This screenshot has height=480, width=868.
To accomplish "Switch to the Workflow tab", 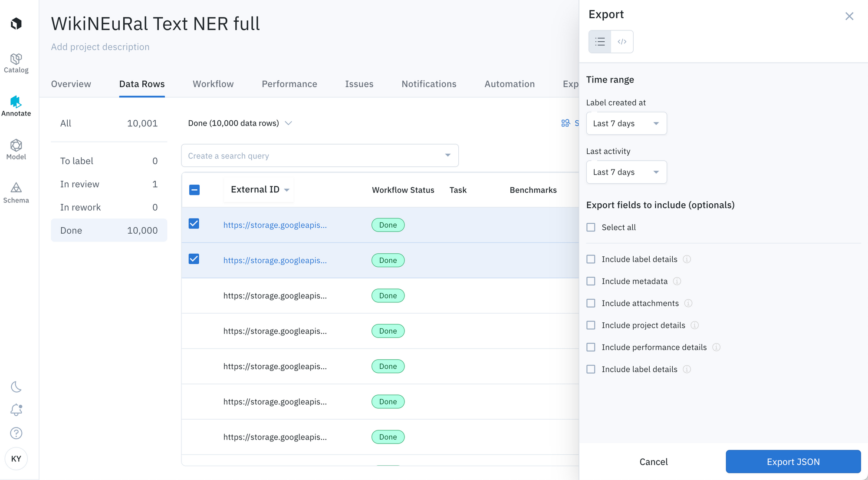I will pos(213,84).
